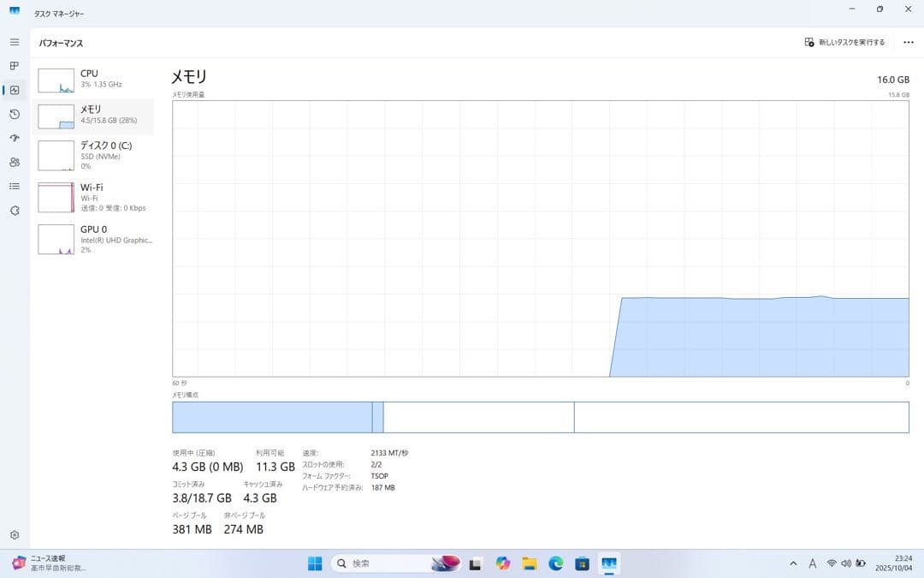
Task: Select the GPU 0 performance entry
Action: coord(94,239)
